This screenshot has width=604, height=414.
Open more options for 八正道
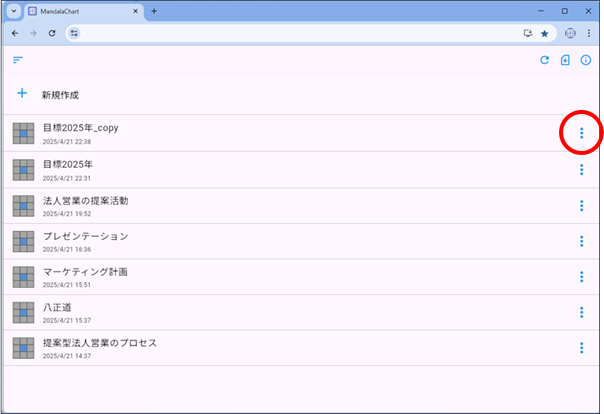coord(582,312)
